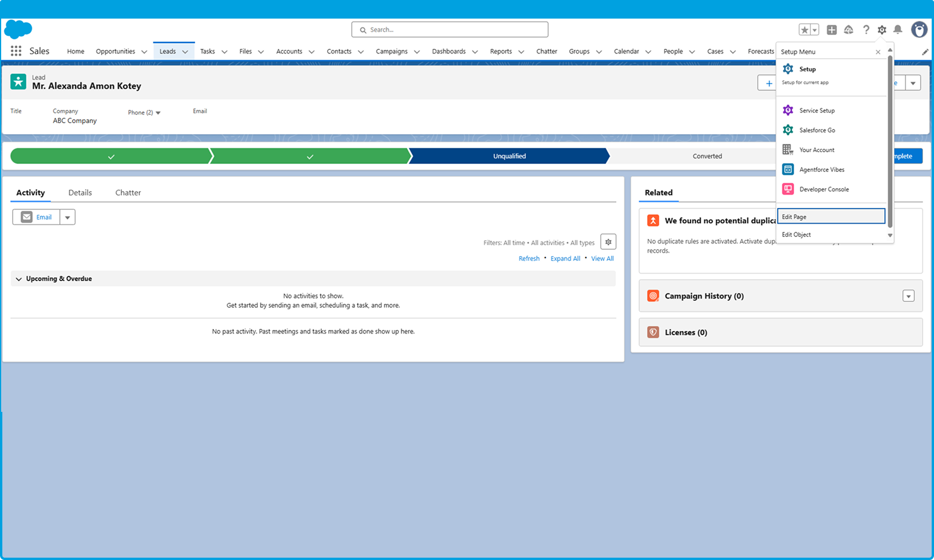Image resolution: width=934 pixels, height=560 pixels.
Task: Close the Setup Menu panel
Action: coord(878,52)
